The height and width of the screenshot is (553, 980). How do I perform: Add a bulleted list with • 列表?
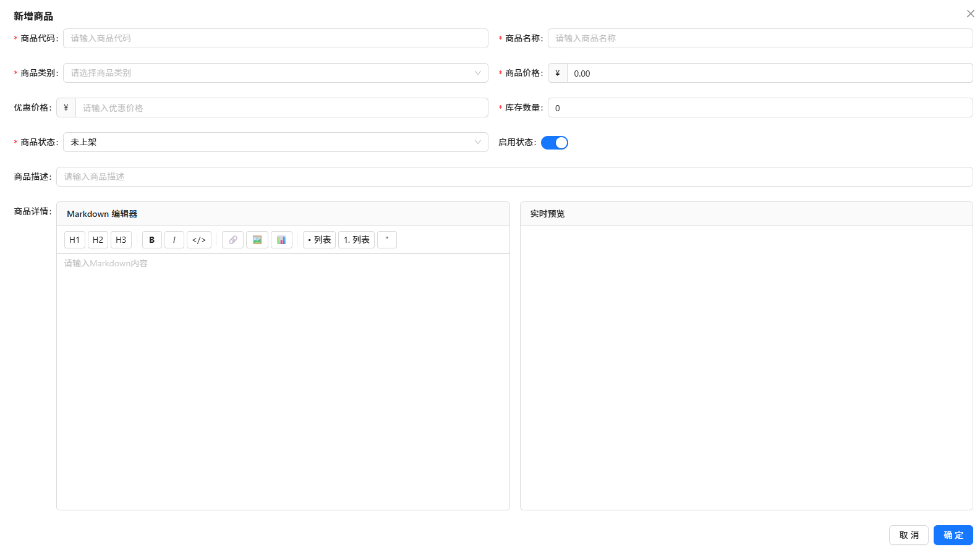point(319,240)
